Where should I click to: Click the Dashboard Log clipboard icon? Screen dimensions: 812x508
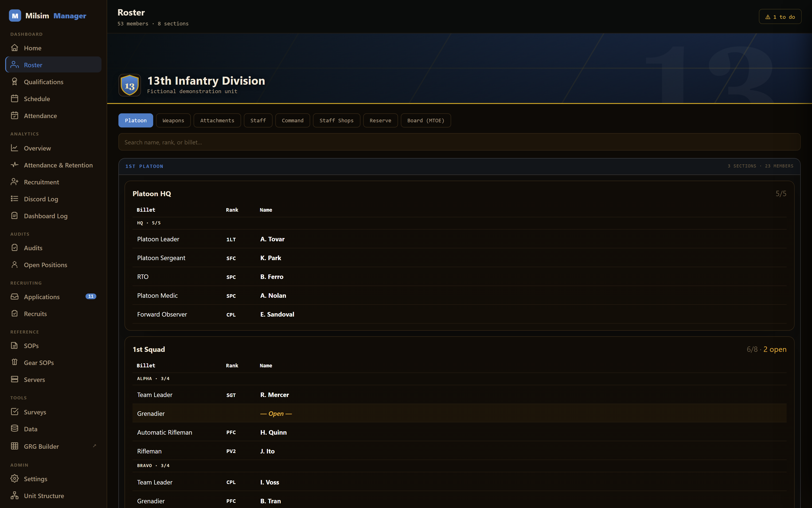click(x=14, y=216)
